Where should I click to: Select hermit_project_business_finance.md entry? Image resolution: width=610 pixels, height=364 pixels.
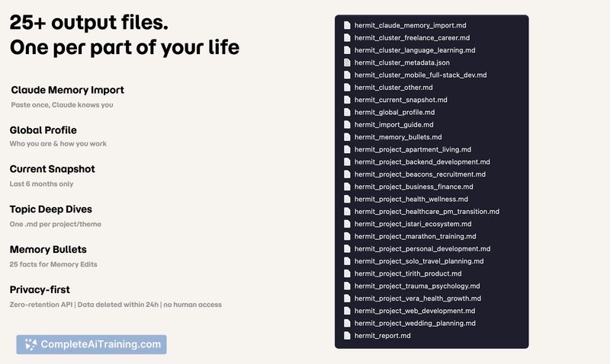point(413,187)
